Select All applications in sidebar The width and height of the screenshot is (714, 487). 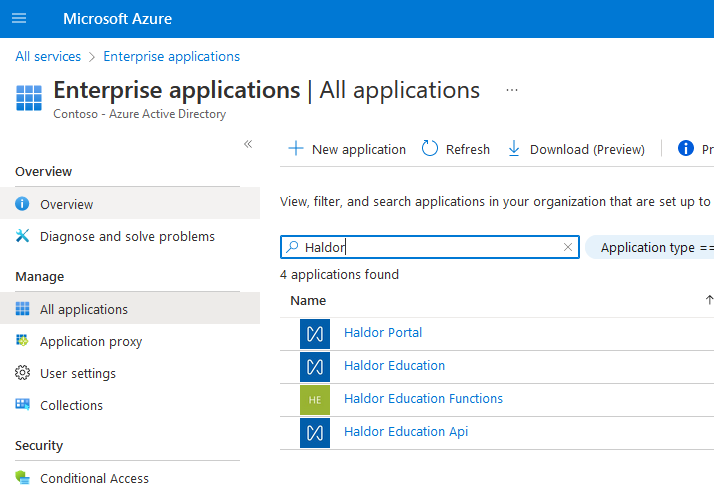pos(130,308)
